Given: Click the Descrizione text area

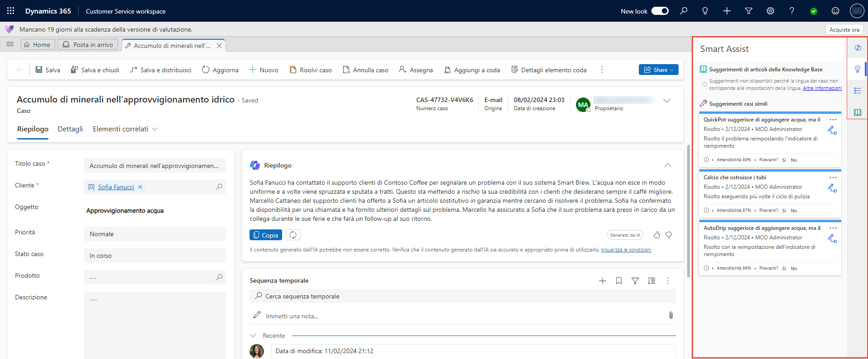Looking at the screenshot, I should [x=155, y=325].
